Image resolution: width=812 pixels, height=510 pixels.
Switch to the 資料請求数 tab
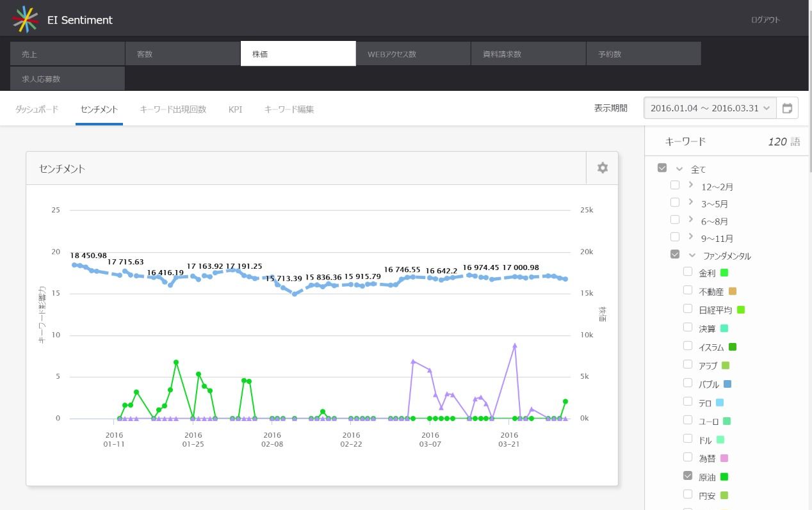[x=528, y=54]
